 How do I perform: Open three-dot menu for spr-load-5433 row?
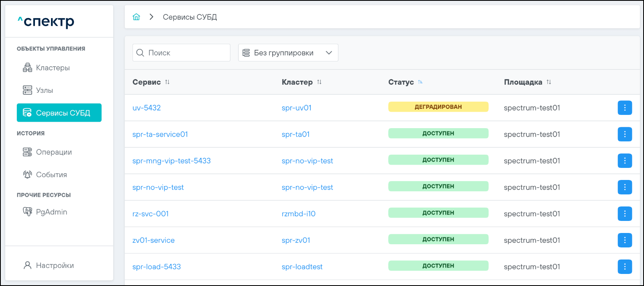624,267
